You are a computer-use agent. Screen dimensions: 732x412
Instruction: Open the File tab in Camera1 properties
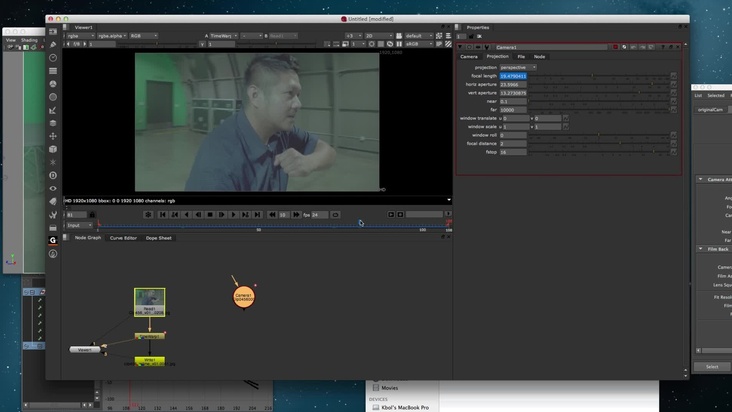[519, 57]
